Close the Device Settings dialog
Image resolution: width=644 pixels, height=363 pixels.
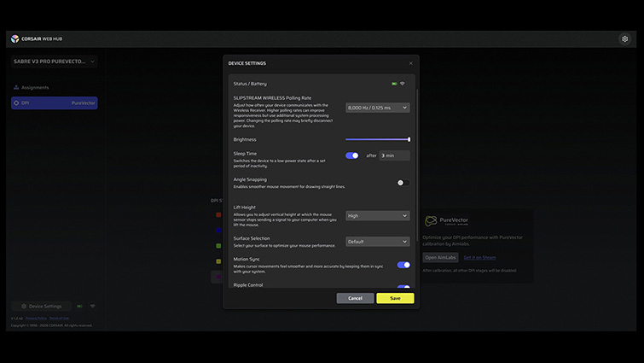coord(411,63)
